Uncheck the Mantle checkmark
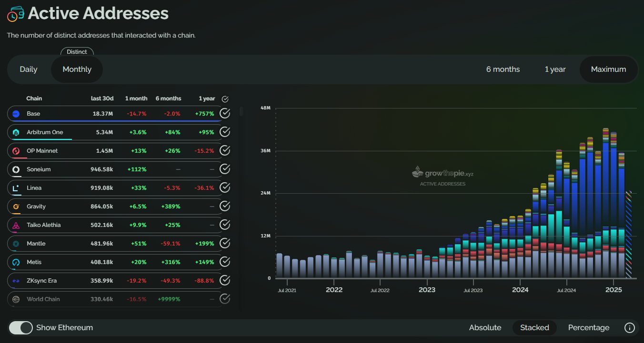Image resolution: width=644 pixels, height=343 pixels. [225, 244]
